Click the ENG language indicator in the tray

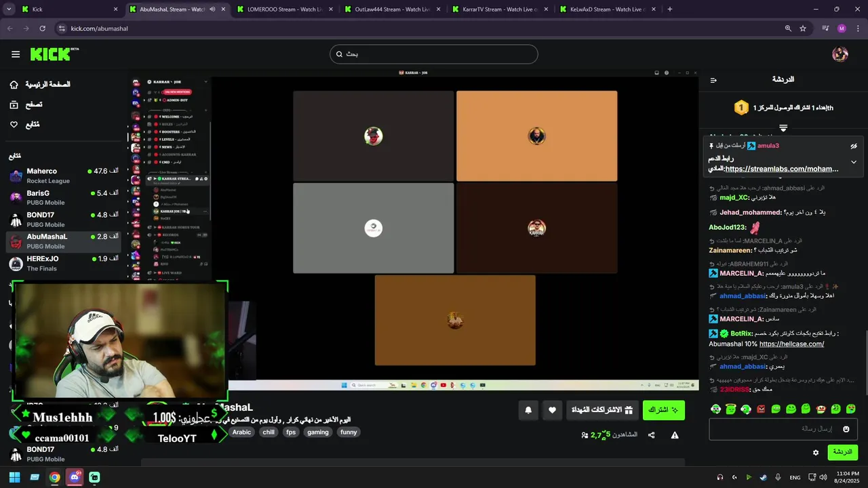[x=795, y=477]
